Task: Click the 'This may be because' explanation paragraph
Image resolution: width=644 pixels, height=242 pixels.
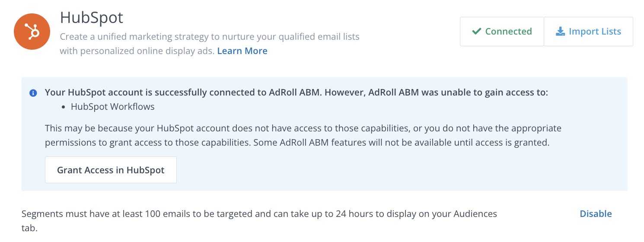Action: coord(303,128)
